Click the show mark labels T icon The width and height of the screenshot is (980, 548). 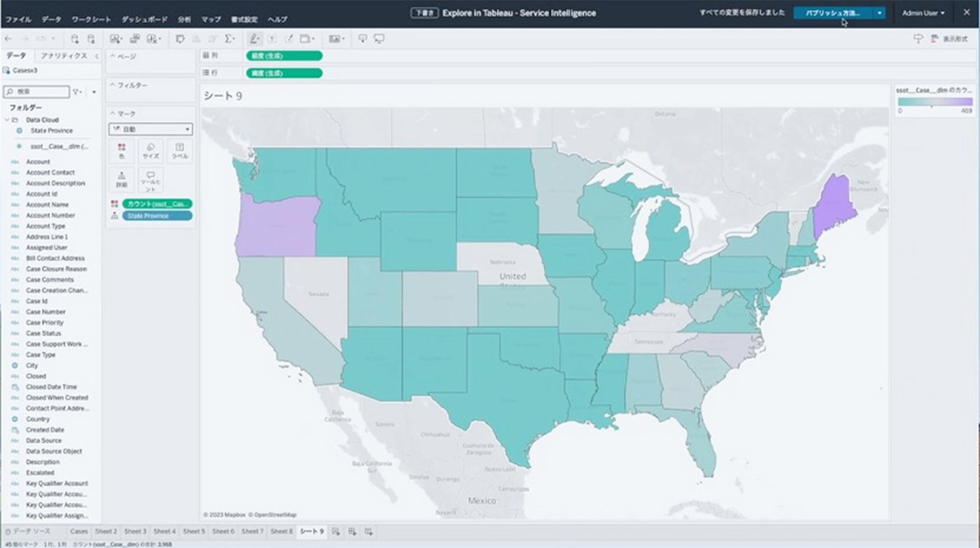click(x=272, y=39)
